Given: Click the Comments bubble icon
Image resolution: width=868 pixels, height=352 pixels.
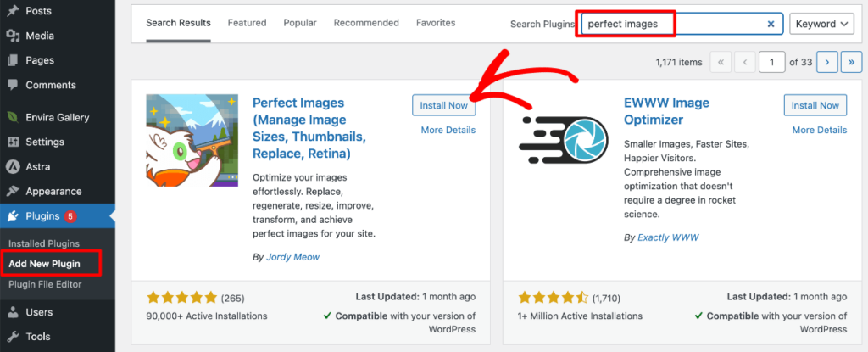Looking at the screenshot, I should (x=13, y=86).
